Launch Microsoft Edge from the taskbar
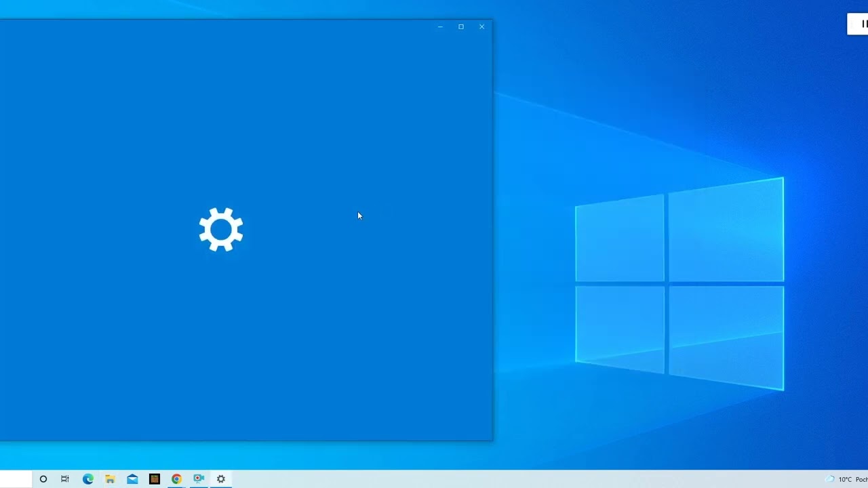Image resolution: width=868 pixels, height=488 pixels. coord(87,479)
